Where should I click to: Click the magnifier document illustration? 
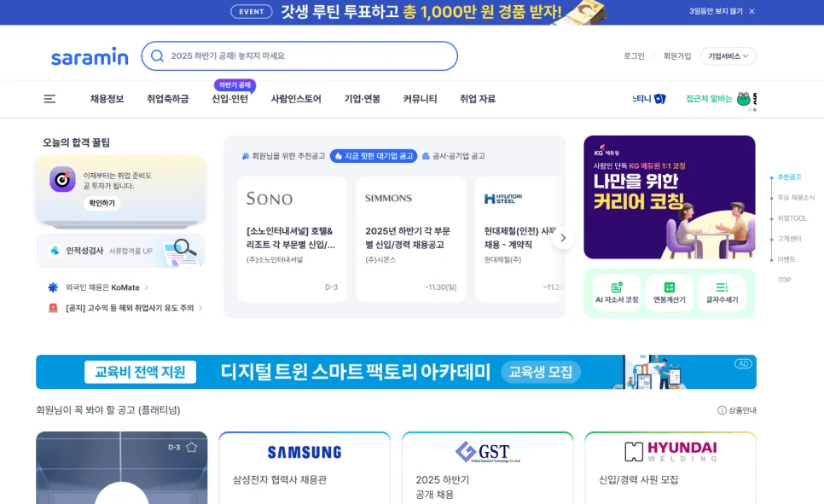pos(181,252)
